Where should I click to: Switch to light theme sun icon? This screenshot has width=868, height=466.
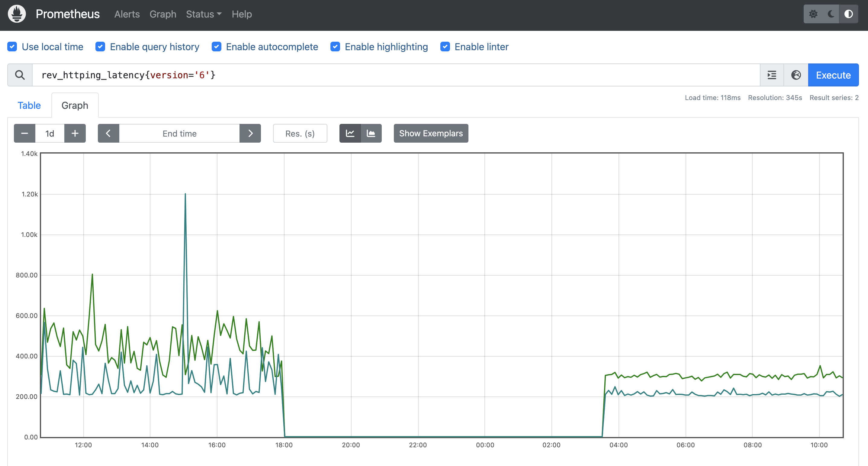click(x=813, y=14)
